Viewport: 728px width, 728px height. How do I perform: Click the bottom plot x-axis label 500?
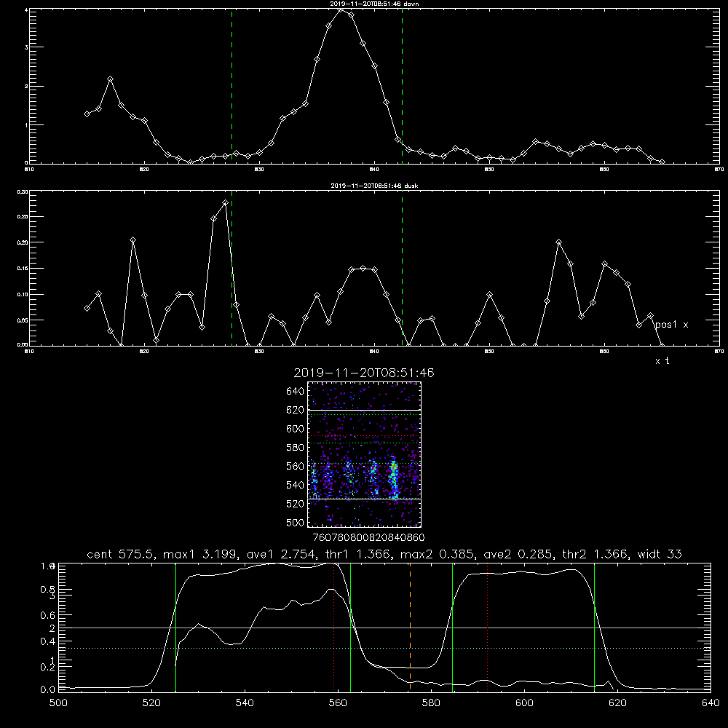[58, 703]
